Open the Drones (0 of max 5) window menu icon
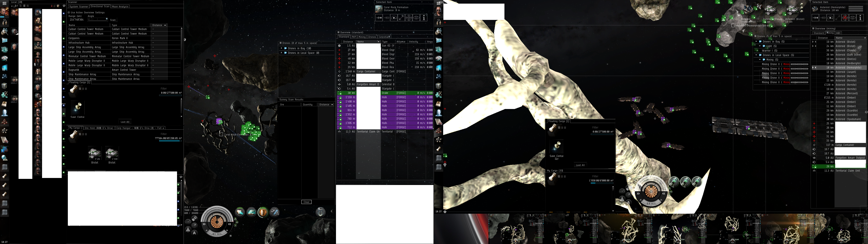The image size is (868, 244). pos(280,43)
